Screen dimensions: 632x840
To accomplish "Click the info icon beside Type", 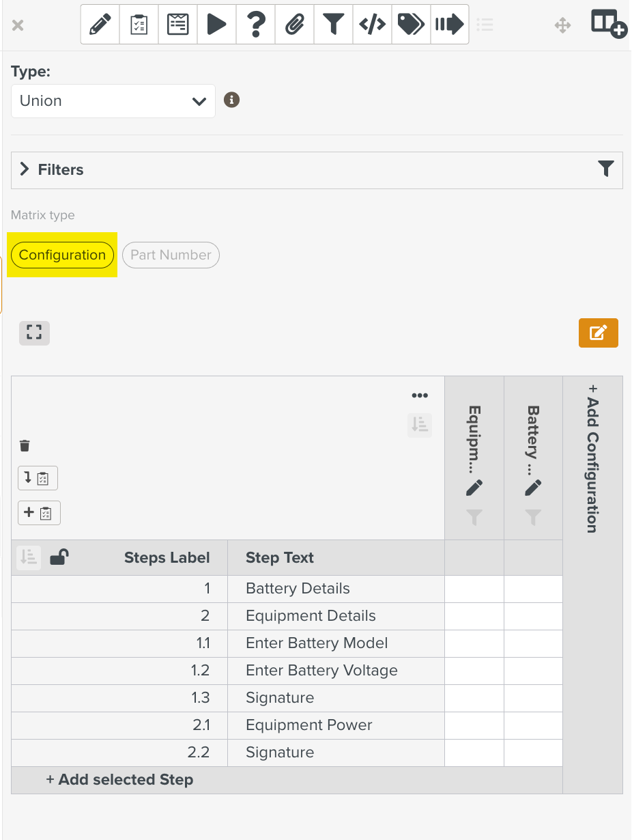I will click(232, 100).
